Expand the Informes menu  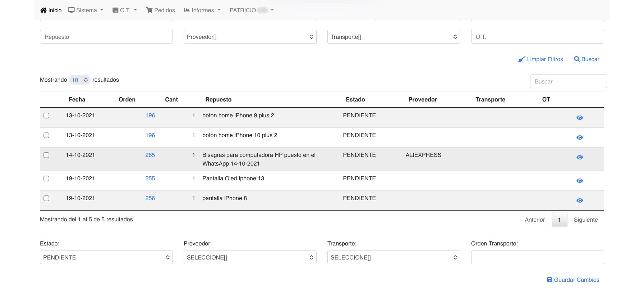202,10
